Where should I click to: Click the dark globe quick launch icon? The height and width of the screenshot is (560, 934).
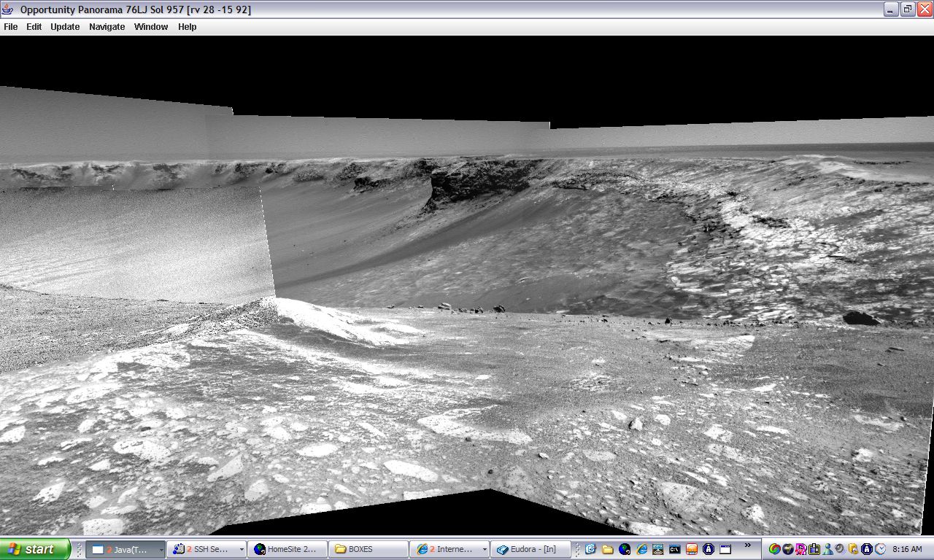click(625, 549)
